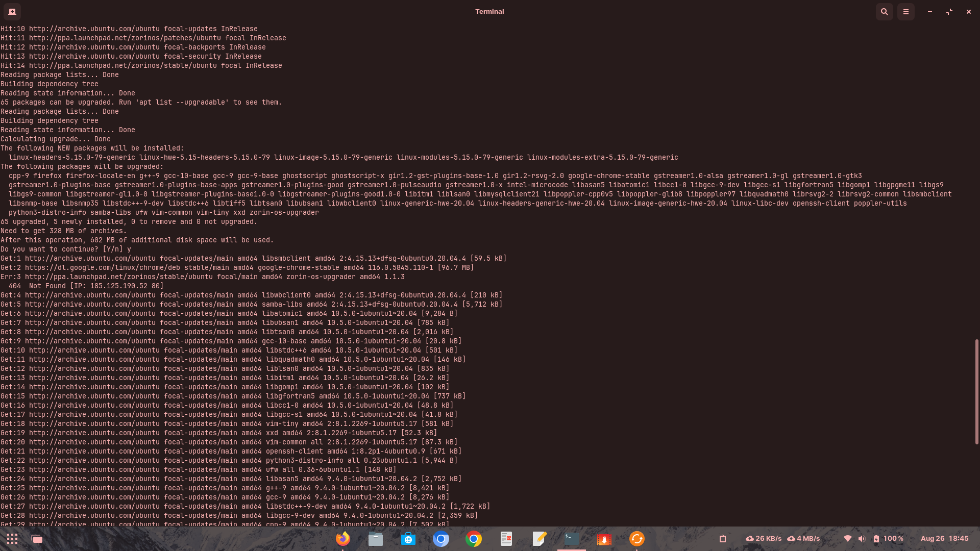Open the clipboard tray indicator
980x551 pixels.
[x=723, y=539]
